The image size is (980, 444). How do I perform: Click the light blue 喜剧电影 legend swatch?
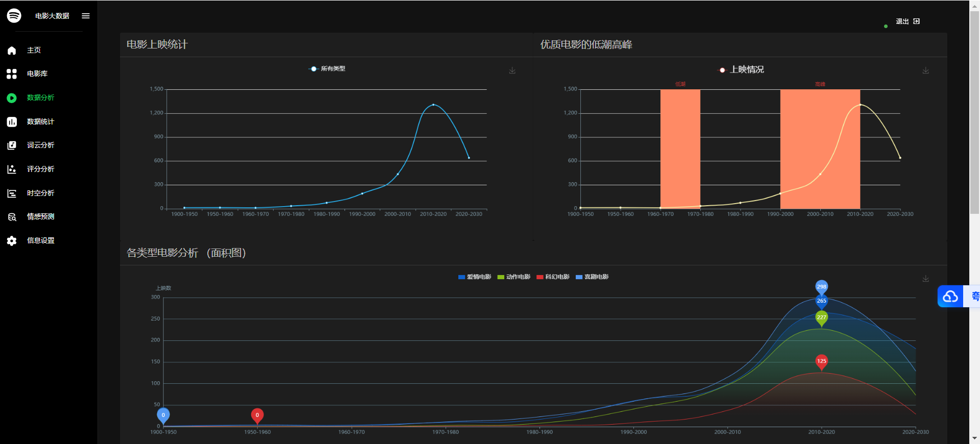[579, 277]
